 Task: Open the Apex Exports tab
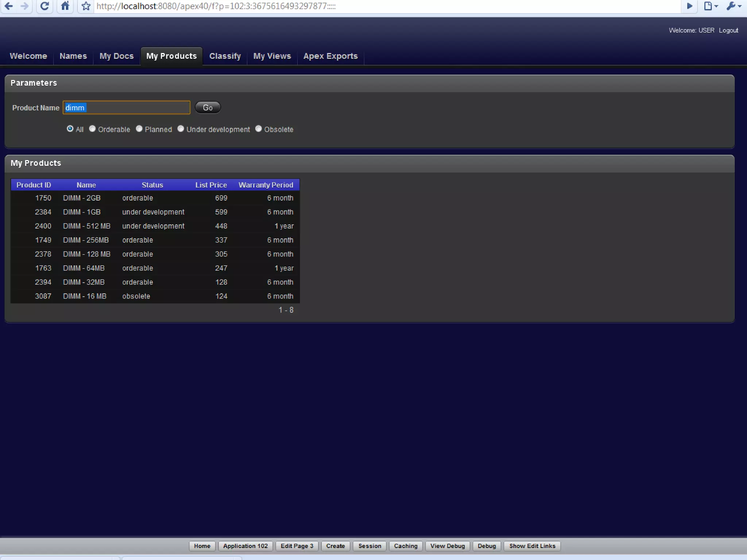[x=330, y=56]
